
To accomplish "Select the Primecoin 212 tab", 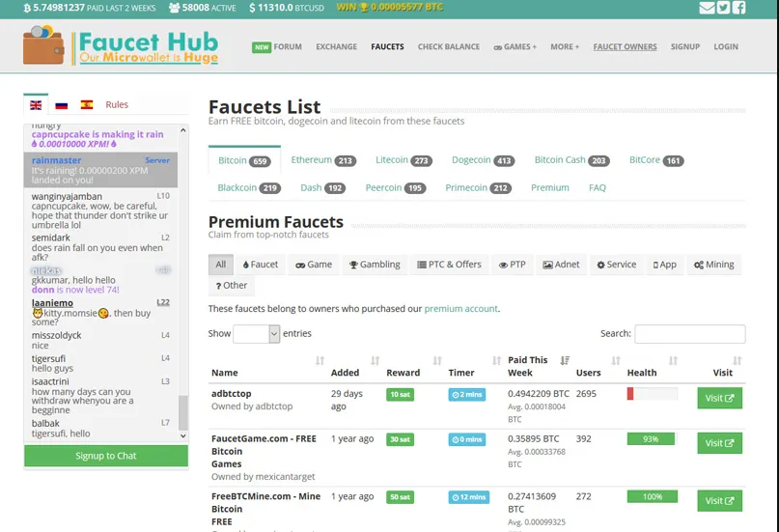I will [x=478, y=187].
